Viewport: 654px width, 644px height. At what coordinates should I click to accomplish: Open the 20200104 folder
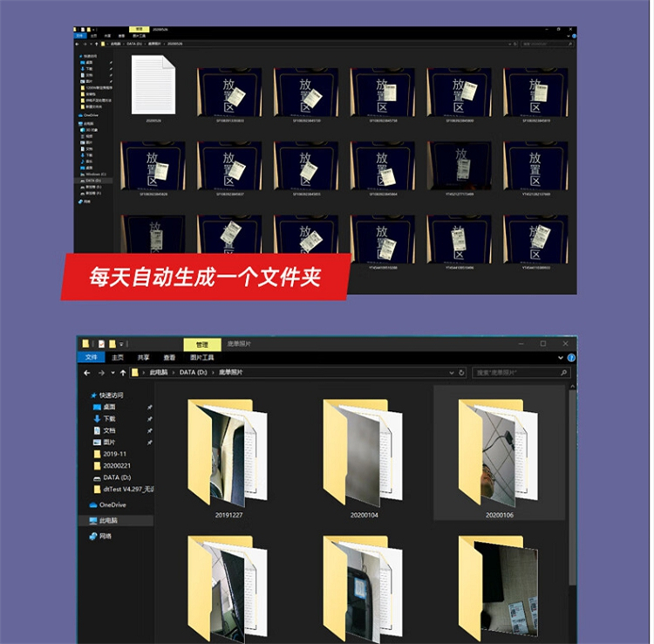point(364,456)
